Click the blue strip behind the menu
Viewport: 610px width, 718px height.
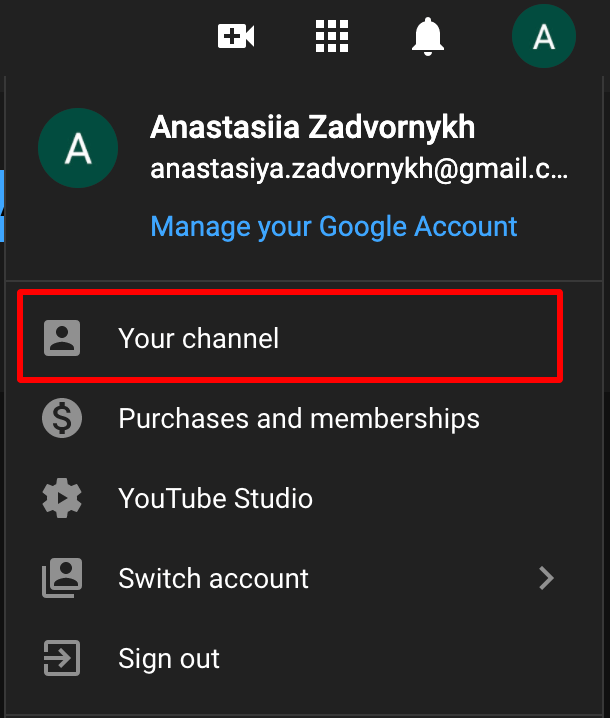coord(2,206)
